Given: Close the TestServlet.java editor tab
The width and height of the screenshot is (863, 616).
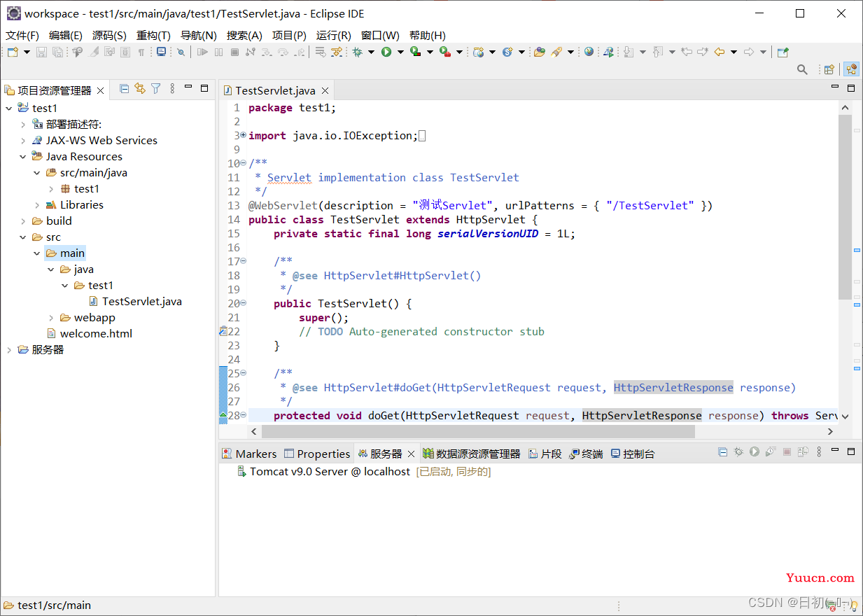Looking at the screenshot, I should pyautogui.click(x=325, y=90).
